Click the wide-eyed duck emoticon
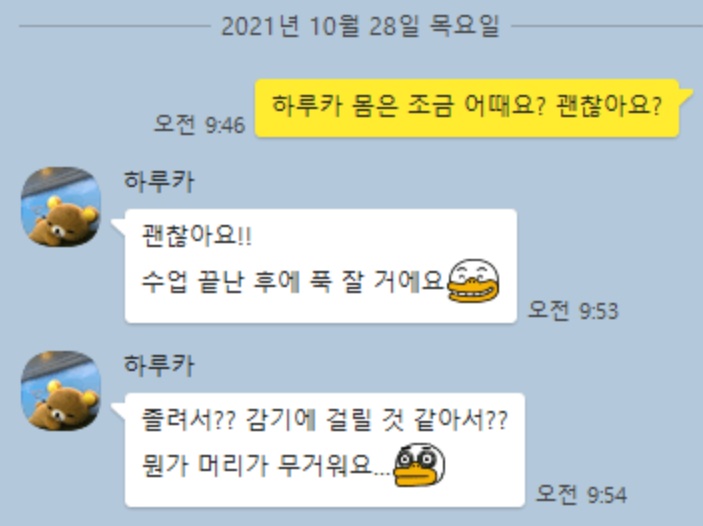The height and width of the screenshot is (526, 703). click(x=419, y=465)
